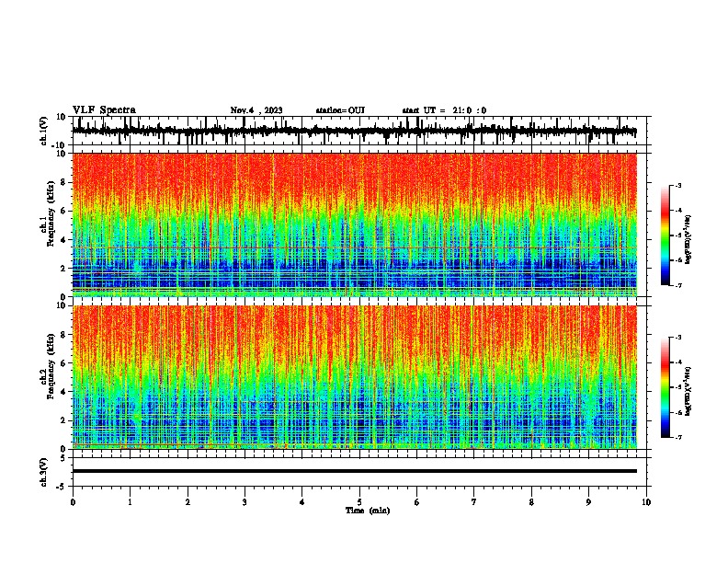Click the 5 tick label on ch.3(V) axis

click(64, 457)
